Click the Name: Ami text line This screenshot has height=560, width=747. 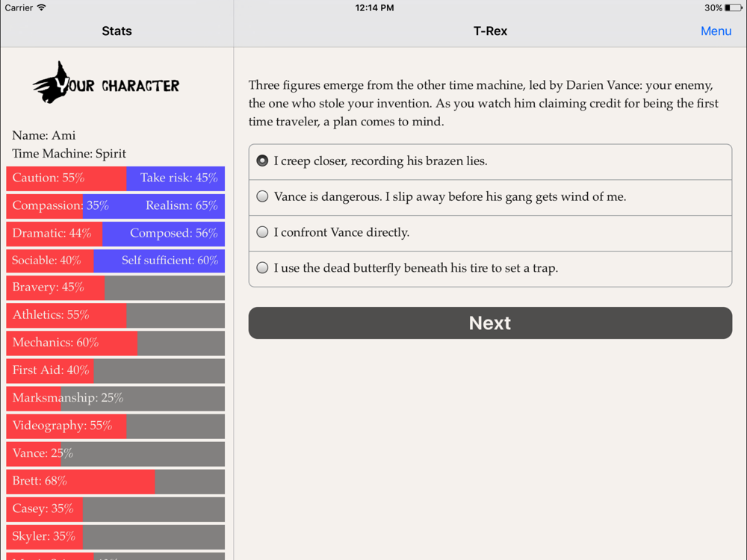tap(44, 135)
